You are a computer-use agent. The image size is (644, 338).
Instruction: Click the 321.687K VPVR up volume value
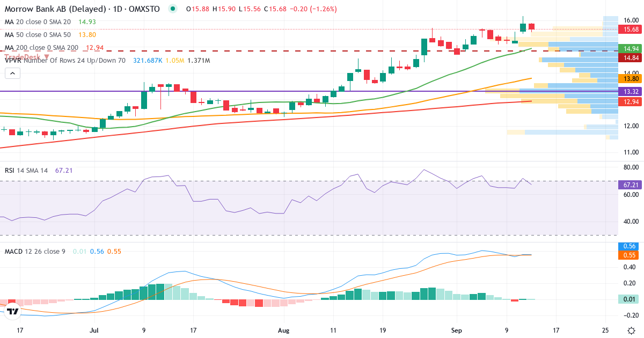(148, 60)
